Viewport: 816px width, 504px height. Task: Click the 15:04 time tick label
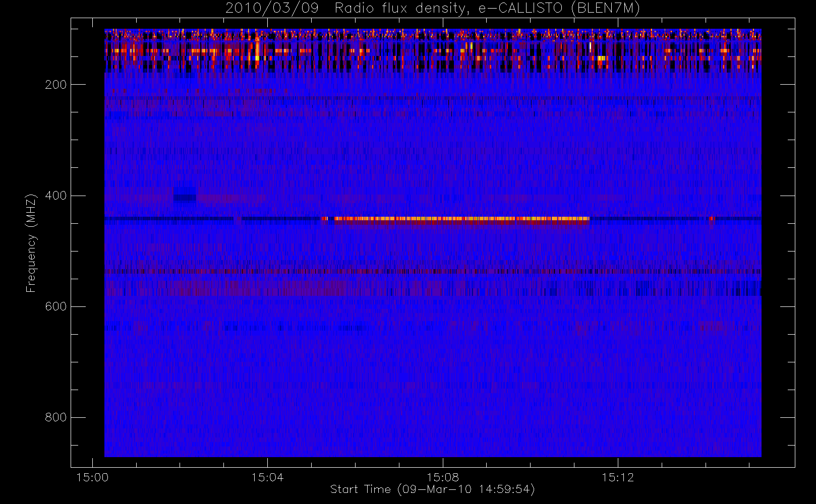pos(267,477)
